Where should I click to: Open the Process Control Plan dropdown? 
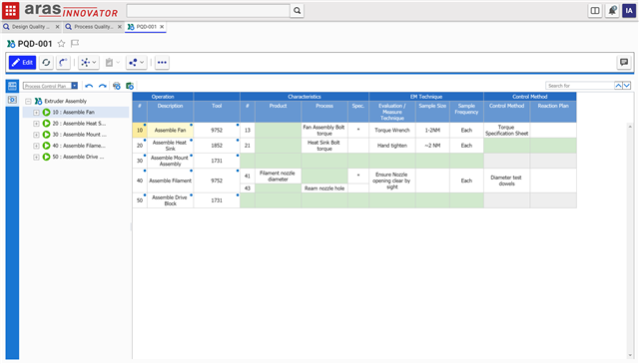(75, 86)
